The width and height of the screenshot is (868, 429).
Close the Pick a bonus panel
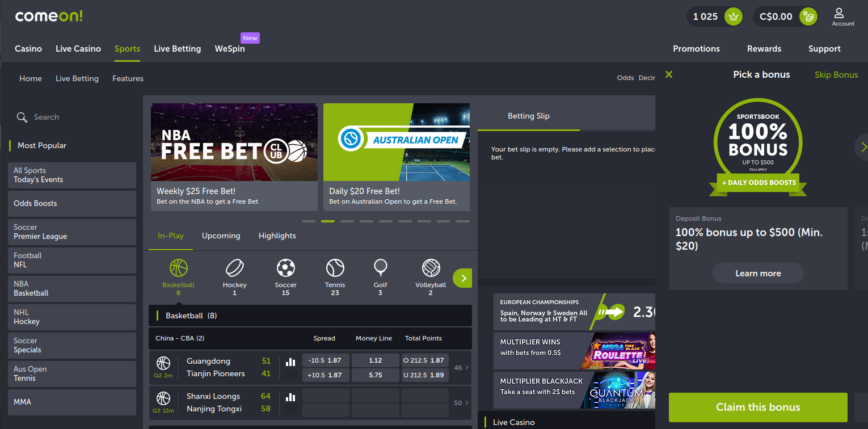(x=669, y=74)
